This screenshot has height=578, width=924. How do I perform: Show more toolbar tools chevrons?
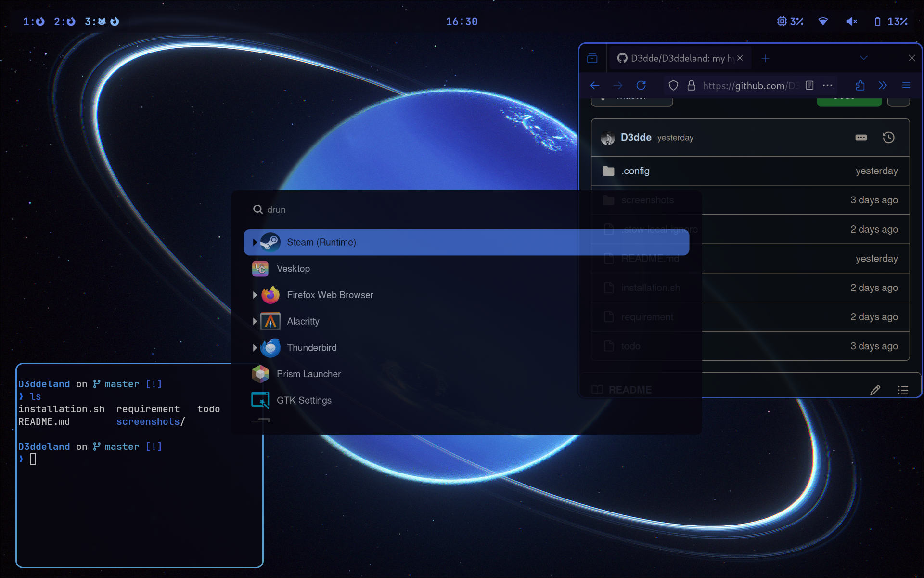coord(883,86)
